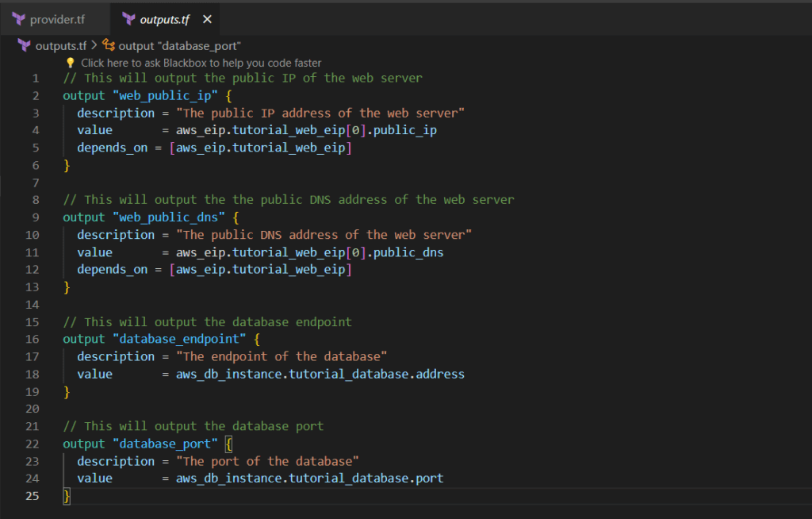
Task: Place cursor on "web_public_ip" output name
Action: (164, 96)
